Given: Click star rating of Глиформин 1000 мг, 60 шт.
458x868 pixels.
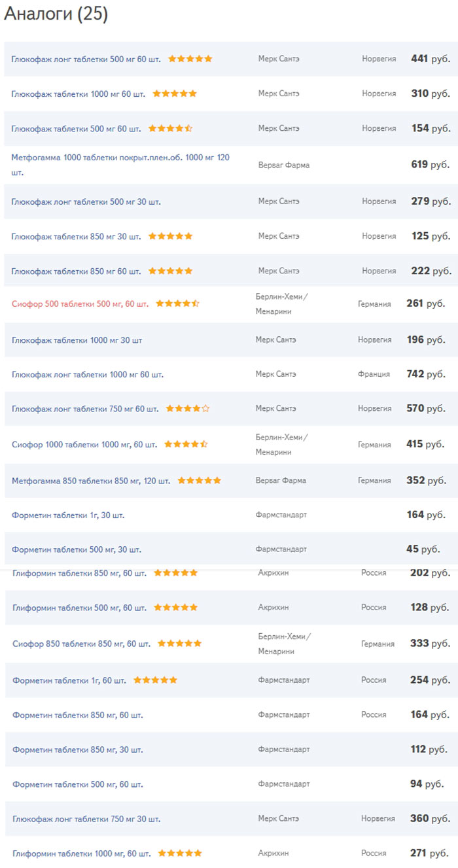Looking at the screenshot, I should click(180, 854).
